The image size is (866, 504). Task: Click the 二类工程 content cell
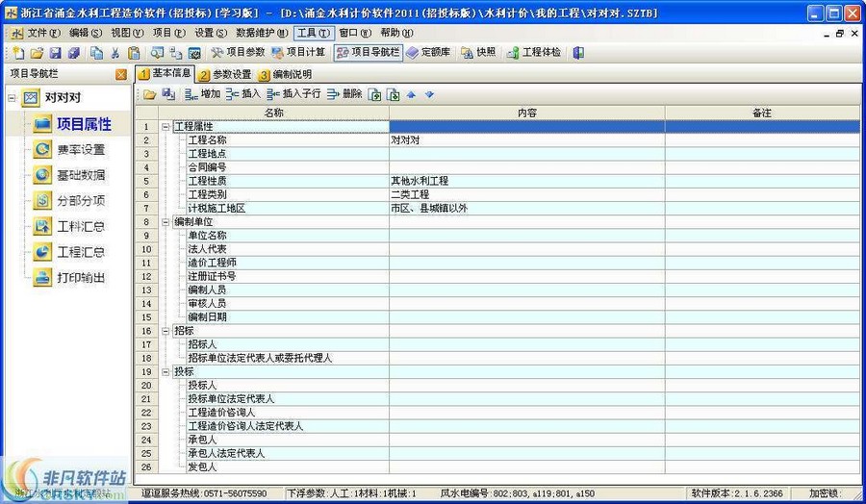tap(527, 195)
